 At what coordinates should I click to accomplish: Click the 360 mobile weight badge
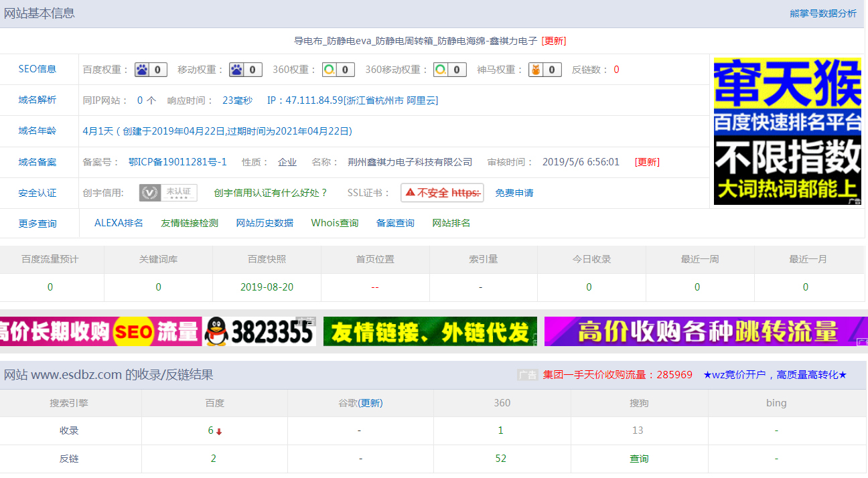tap(449, 70)
